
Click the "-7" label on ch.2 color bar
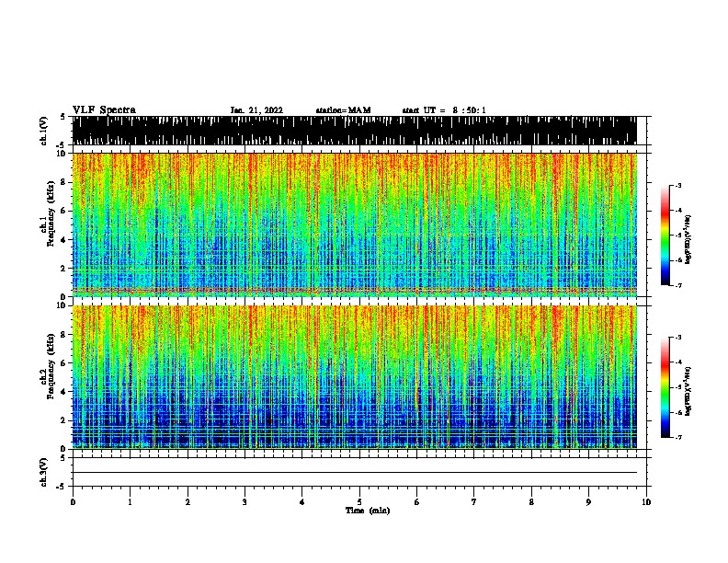click(677, 437)
